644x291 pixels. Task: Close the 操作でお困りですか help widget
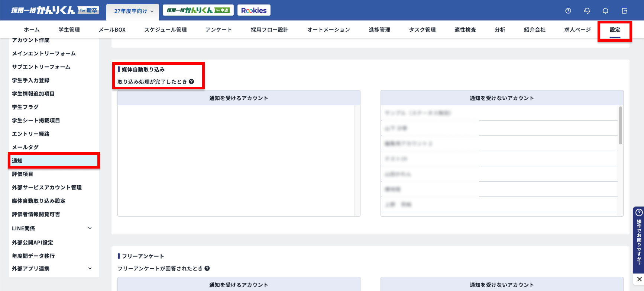pos(639,279)
